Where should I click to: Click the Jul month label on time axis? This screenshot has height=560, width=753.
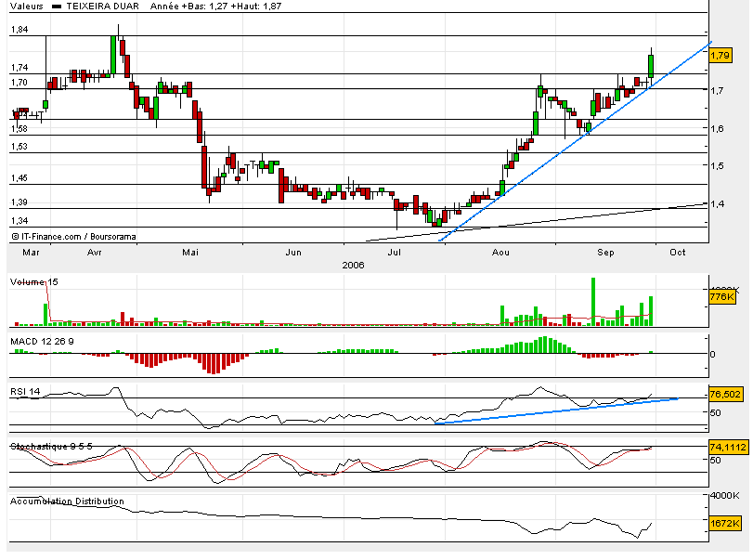(395, 253)
